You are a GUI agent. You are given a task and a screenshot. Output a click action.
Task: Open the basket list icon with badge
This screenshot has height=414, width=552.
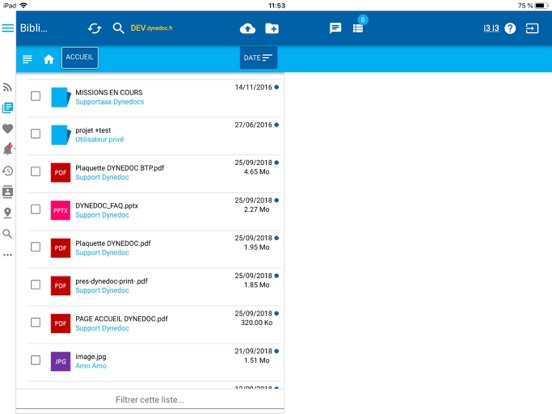(x=358, y=28)
